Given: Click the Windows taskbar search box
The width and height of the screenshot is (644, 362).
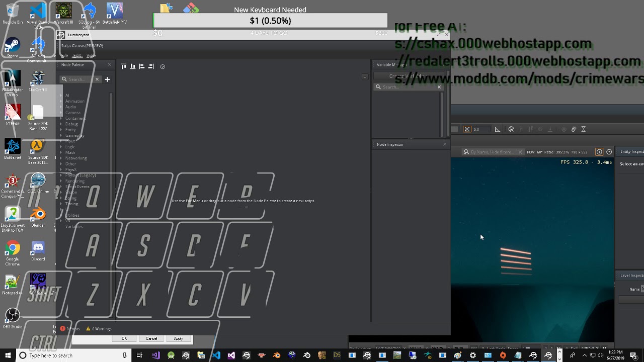Looking at the screenshot, I should point(73,355).
